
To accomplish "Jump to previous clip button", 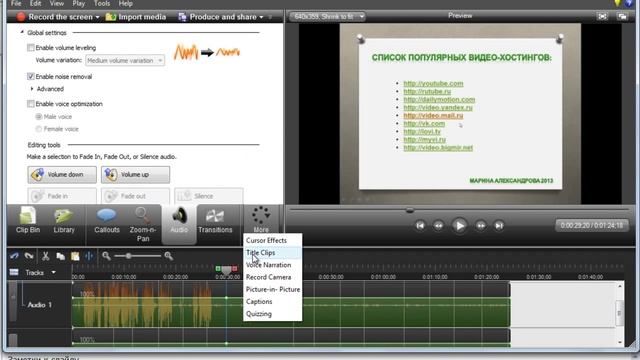I will 420,225.
